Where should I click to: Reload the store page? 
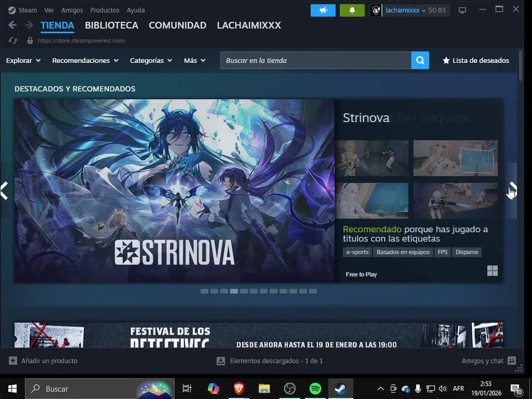click(x=13, y=40)
